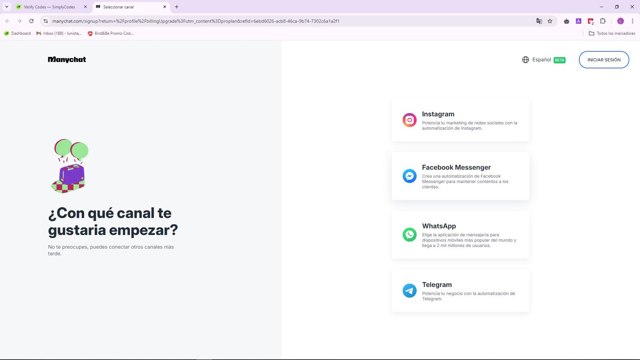Click Messenger description Crea una automatización text
This screenshot has height=360, width=640.
click(465, 182)
